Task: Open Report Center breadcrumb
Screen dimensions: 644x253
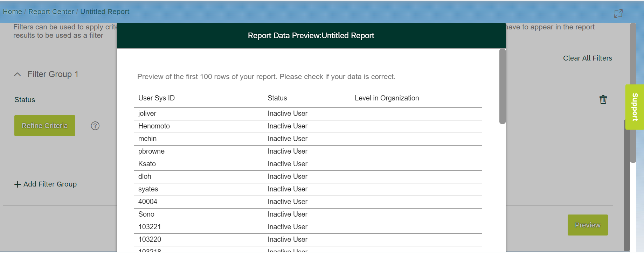Action: click(51, 12)
